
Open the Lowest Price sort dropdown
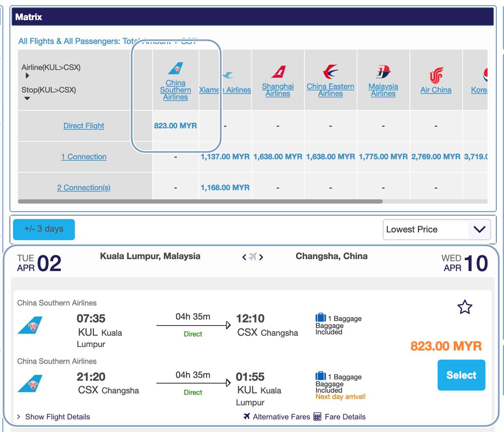coord(437,229)
